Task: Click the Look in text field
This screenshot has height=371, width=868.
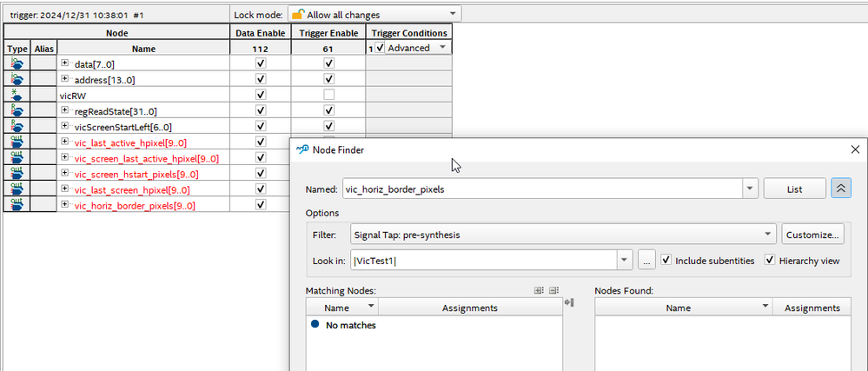Action: [x=484, y=260]
